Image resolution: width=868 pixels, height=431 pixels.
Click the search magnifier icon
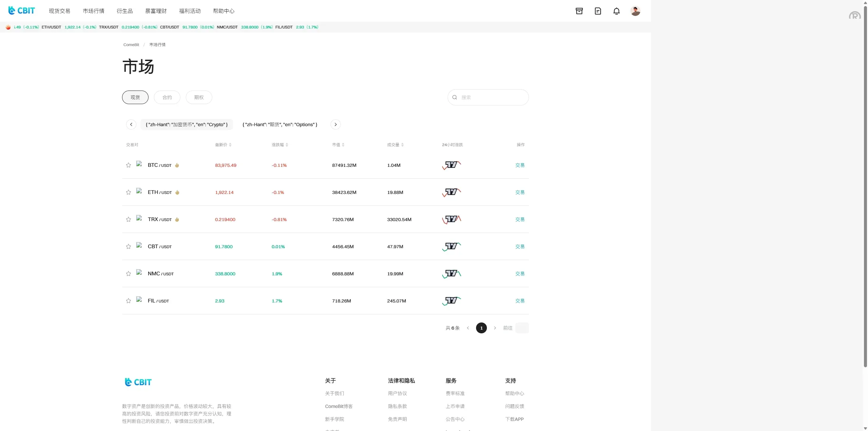455,97
